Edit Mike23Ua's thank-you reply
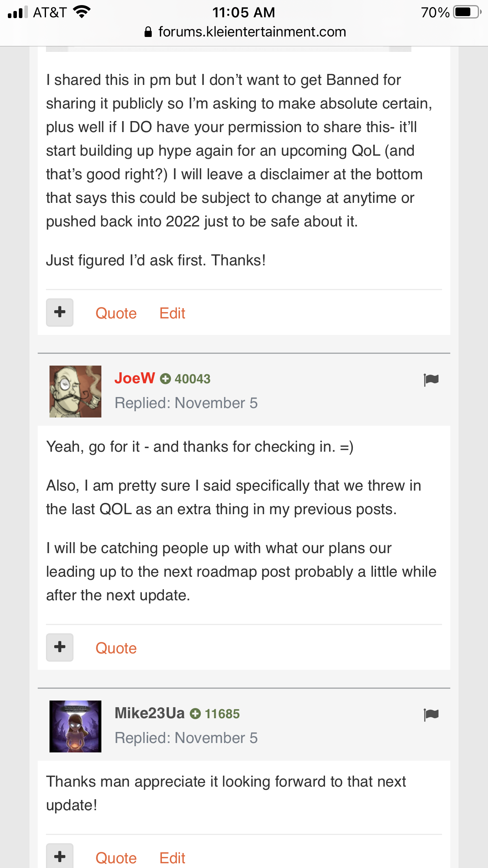The image size is (488, 868). coord(172,858)
